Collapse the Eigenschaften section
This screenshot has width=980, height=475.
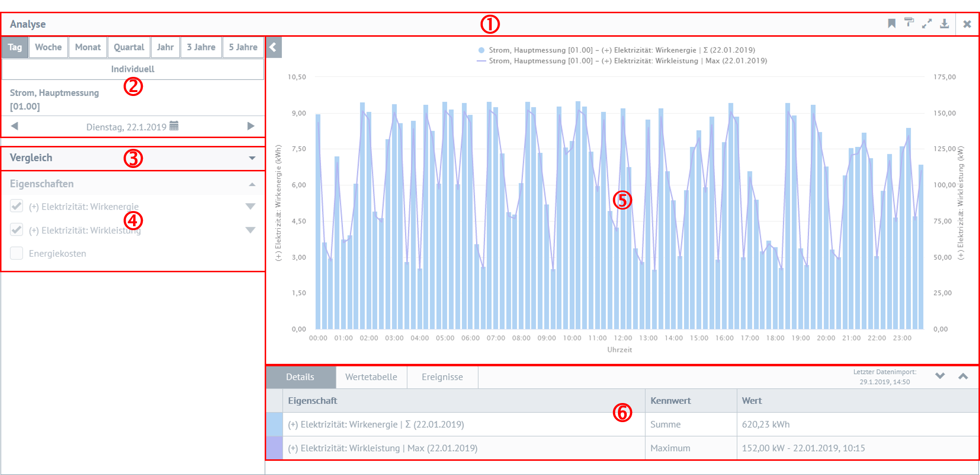252,184
